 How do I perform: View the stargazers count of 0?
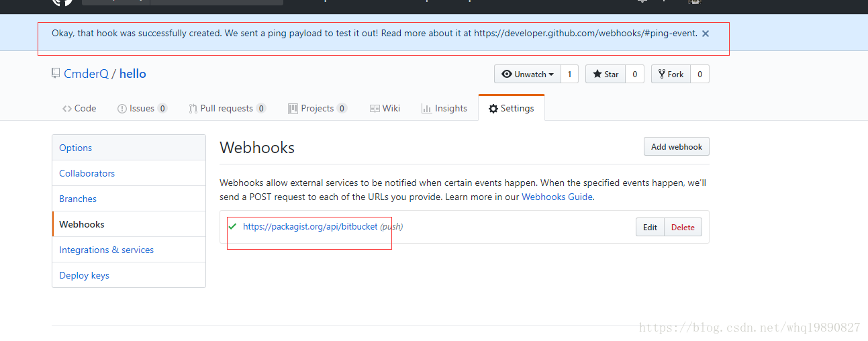[634, 74]
